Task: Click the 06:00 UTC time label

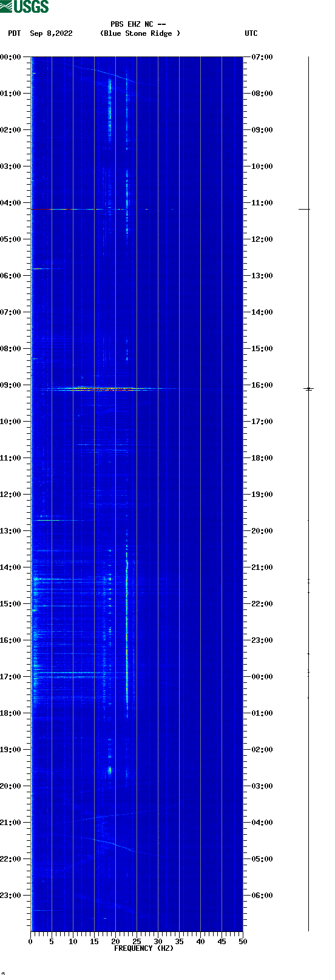Action: click(262, 896)
